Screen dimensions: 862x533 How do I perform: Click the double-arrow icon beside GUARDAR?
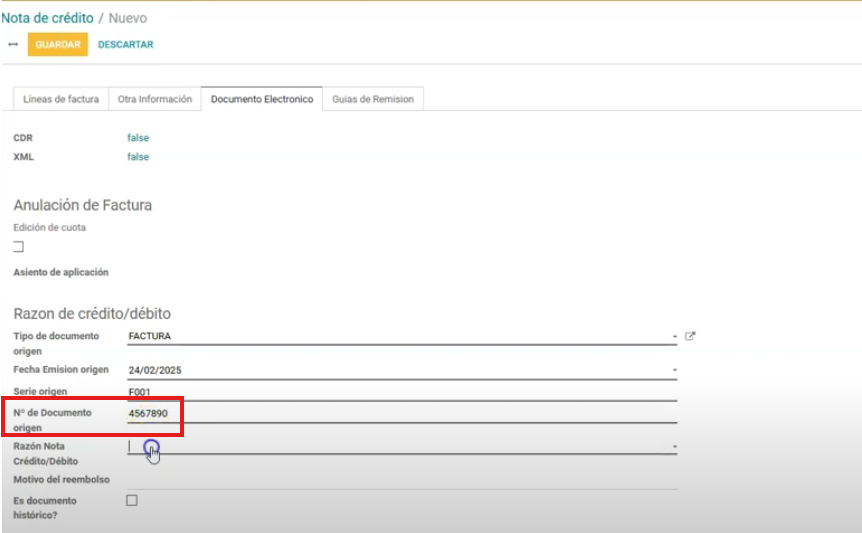(13, 45)
